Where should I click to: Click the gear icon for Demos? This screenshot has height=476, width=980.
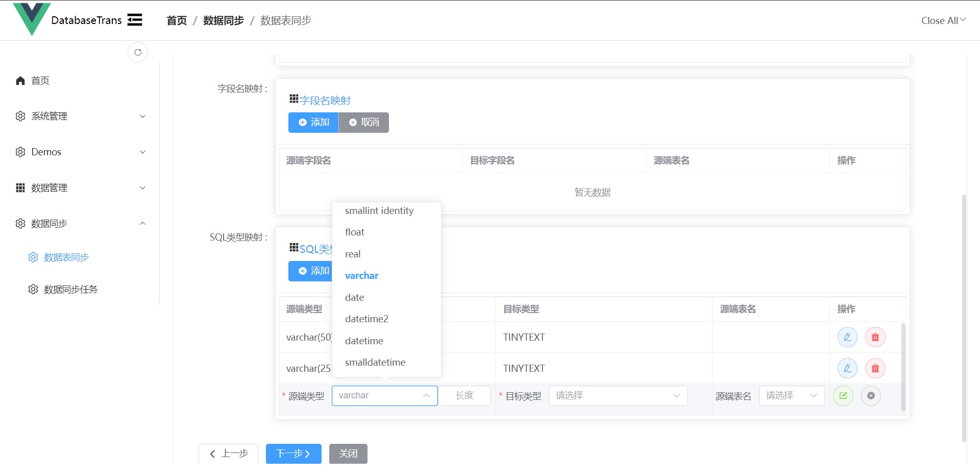click(x=20, y=152)
